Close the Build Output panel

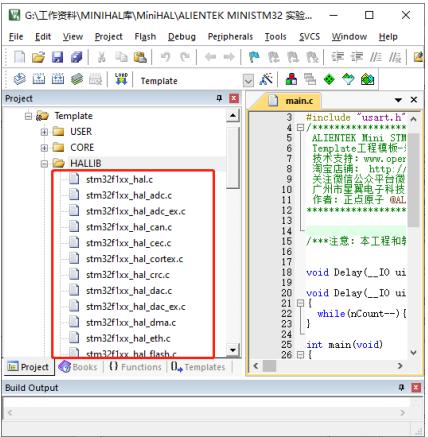[x=416, y=387]
